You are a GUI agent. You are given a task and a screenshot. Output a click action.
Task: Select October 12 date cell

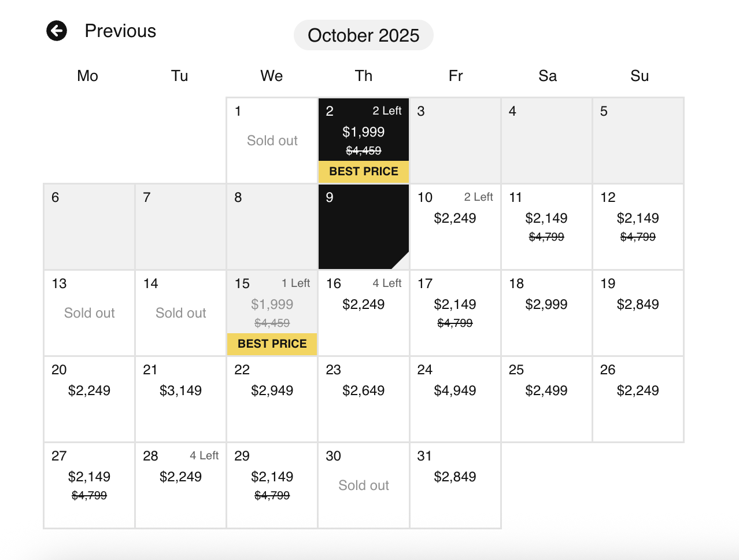pos(638,227)
